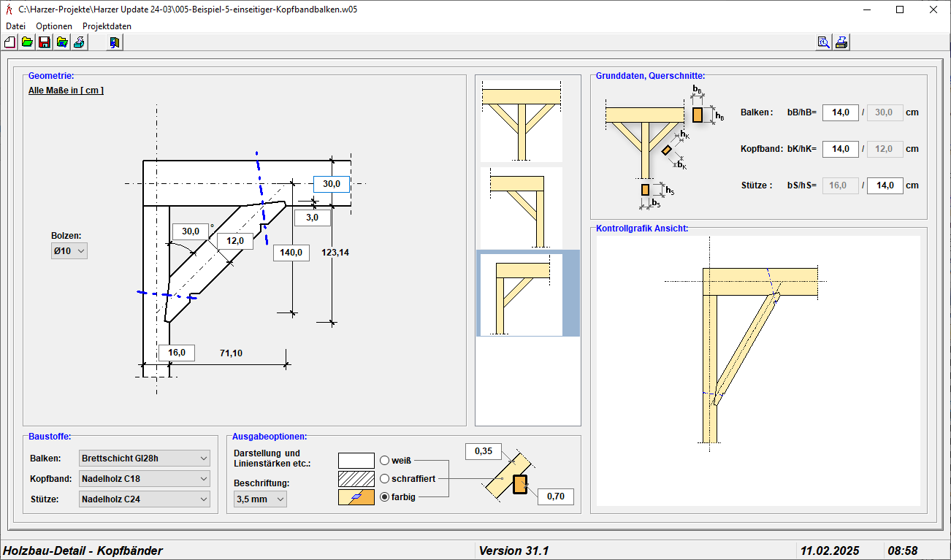Open the Datei menu
951x560 pixels.
point(15,26)
